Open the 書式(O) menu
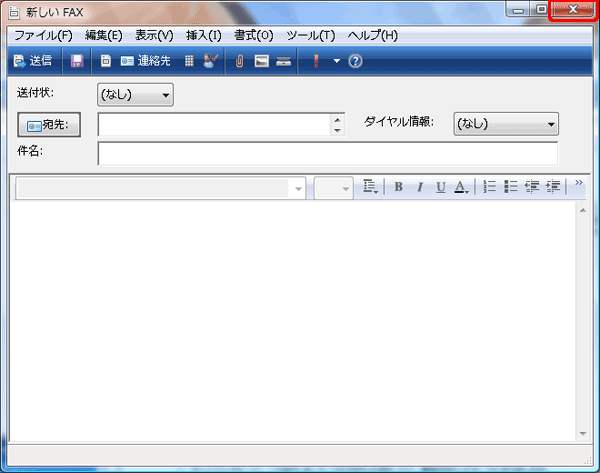Screen dimensions: 600x473 pyautogui.click(x=253, y=36)
